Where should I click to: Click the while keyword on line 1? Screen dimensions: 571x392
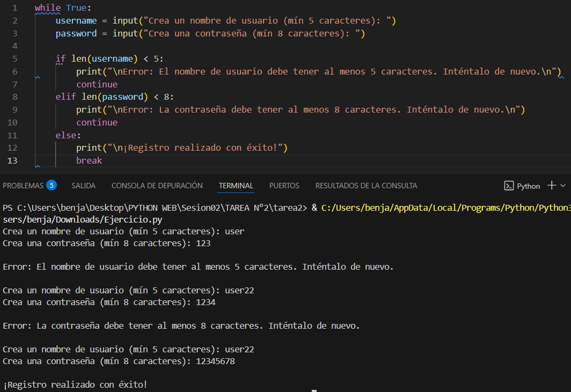click(x=48, y=8)
